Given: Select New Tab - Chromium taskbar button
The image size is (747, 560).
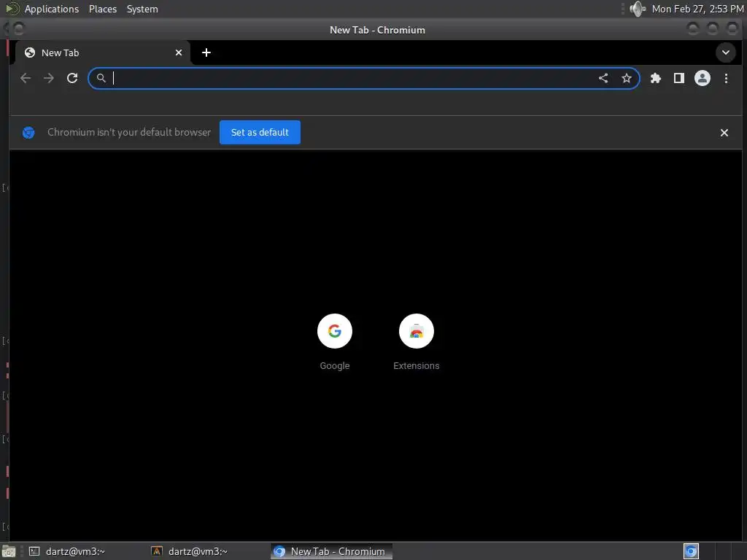Looking at the screenshot, I should [331, 551].
